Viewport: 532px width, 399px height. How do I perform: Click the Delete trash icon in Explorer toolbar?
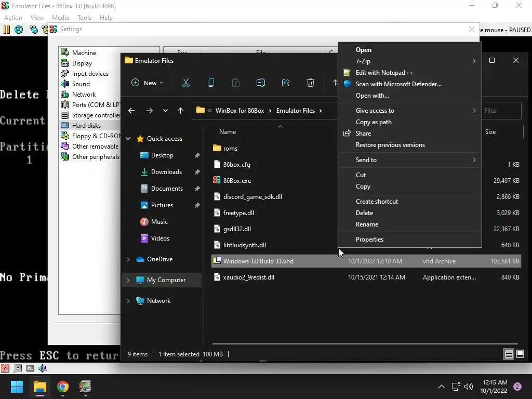click(x=311, y=83)
